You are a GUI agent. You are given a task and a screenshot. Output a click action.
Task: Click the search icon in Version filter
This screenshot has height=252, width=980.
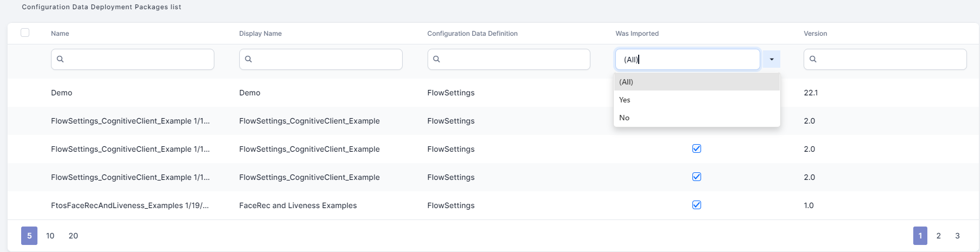pos(813,59)
